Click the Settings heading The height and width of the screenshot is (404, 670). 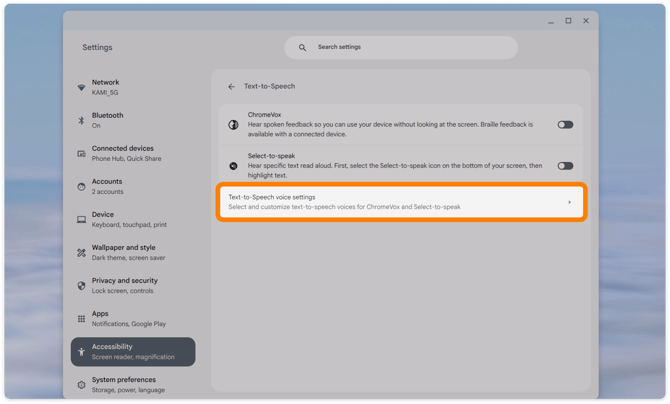[97, 47]
